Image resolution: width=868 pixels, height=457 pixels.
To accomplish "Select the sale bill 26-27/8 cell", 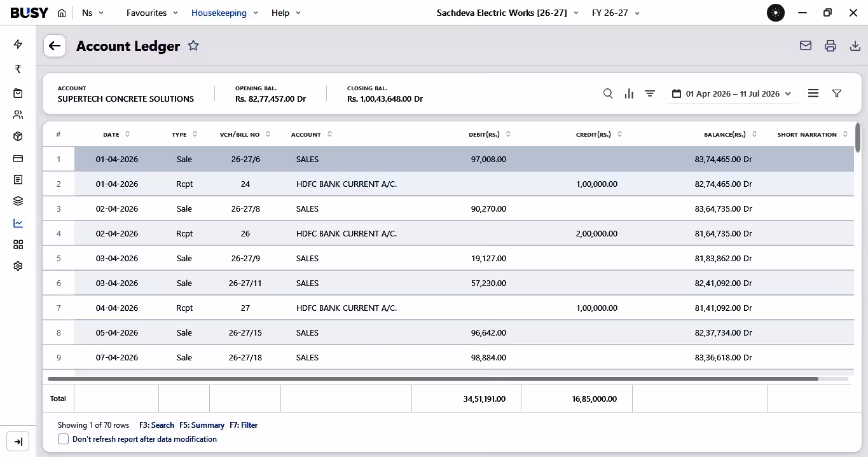I will click(x=245, y=208).
